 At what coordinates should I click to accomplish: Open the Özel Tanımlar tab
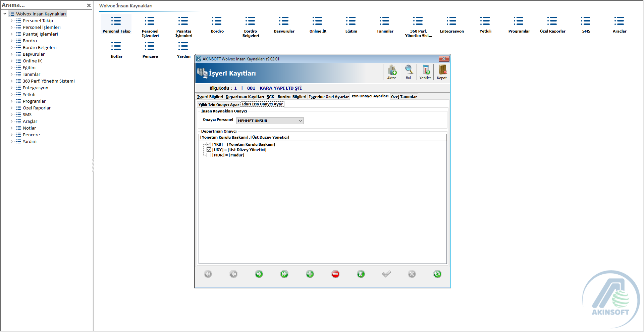click(x=404, y=97)
